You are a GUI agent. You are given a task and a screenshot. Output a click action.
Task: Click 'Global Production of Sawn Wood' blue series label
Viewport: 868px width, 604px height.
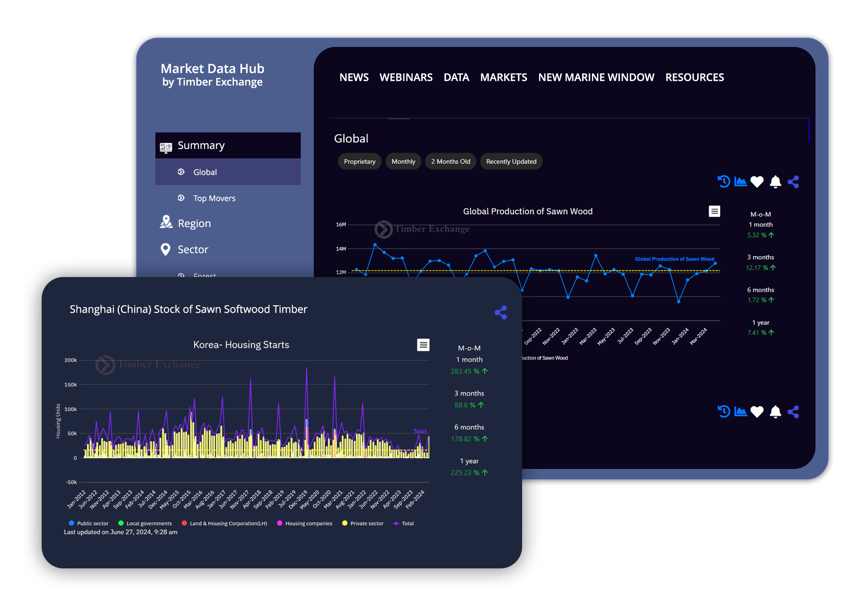pyautogui.click(x=674, y=259)
